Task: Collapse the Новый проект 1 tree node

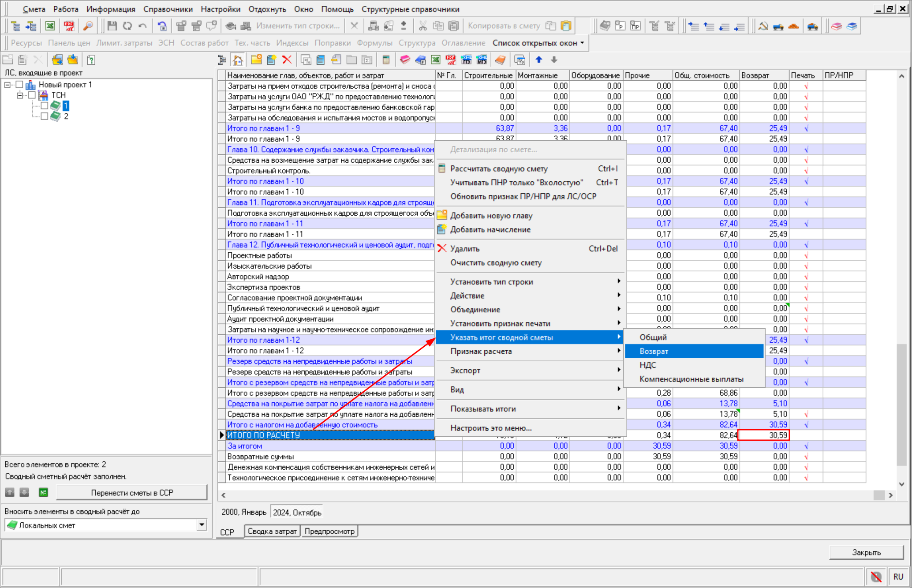Action: [7, 84]
